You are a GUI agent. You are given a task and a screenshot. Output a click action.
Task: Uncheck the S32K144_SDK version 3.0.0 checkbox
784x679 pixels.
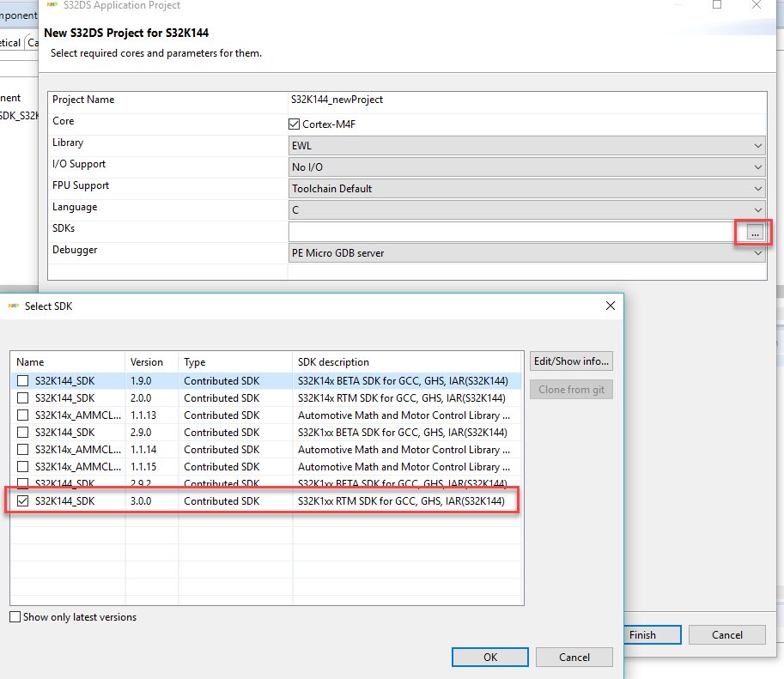22,501
